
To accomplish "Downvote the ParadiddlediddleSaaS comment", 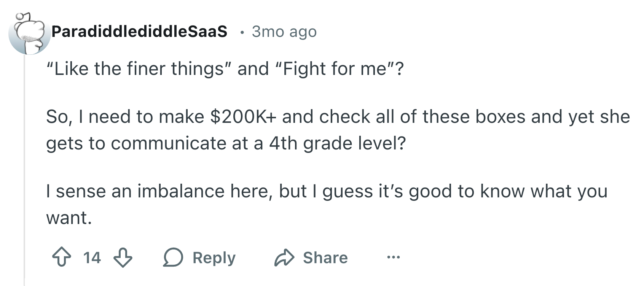I will [123, 257].
